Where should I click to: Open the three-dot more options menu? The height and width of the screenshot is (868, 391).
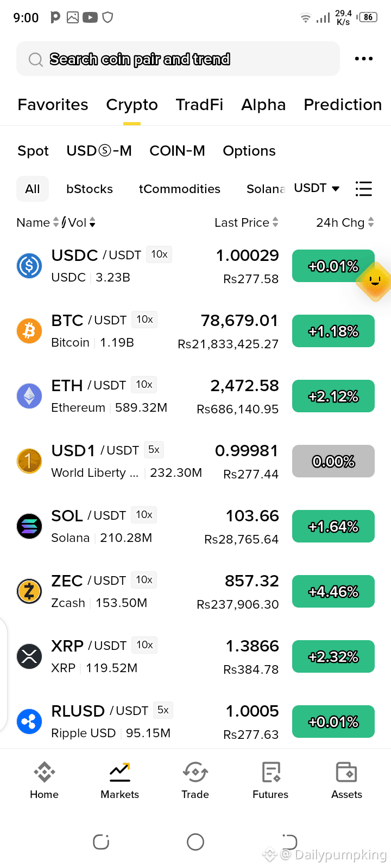[x=363, y=59]
